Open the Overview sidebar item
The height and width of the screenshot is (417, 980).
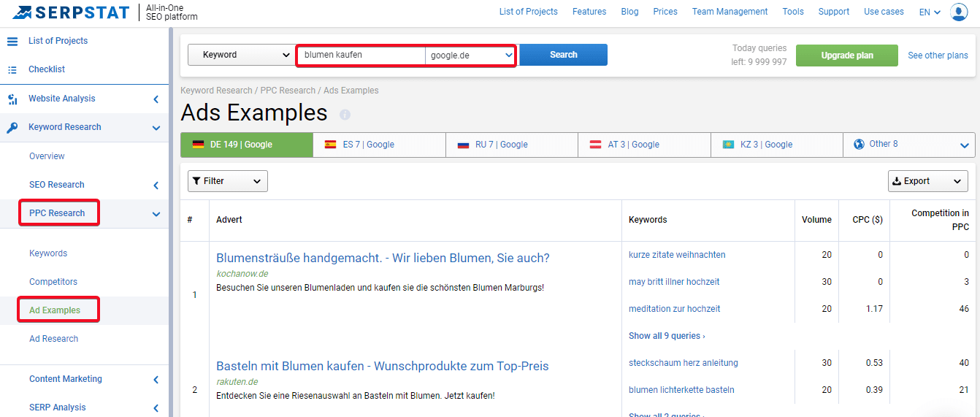click(47, 156)
